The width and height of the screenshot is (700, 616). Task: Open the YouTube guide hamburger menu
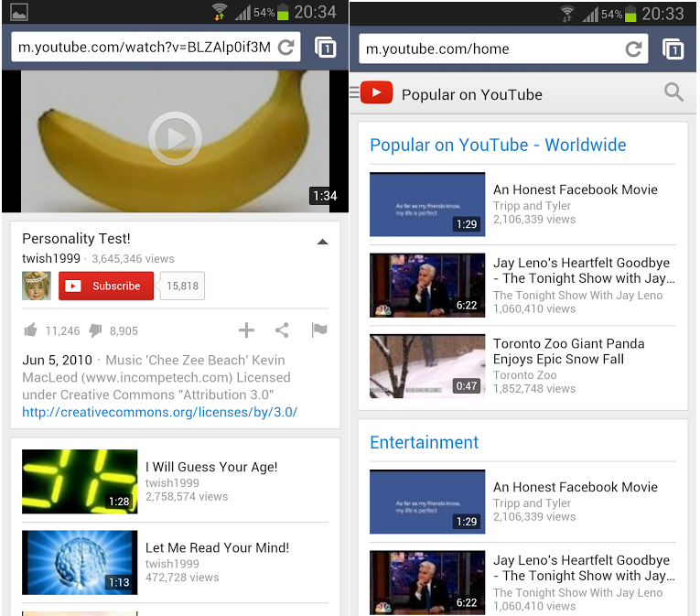coord(354,92)
